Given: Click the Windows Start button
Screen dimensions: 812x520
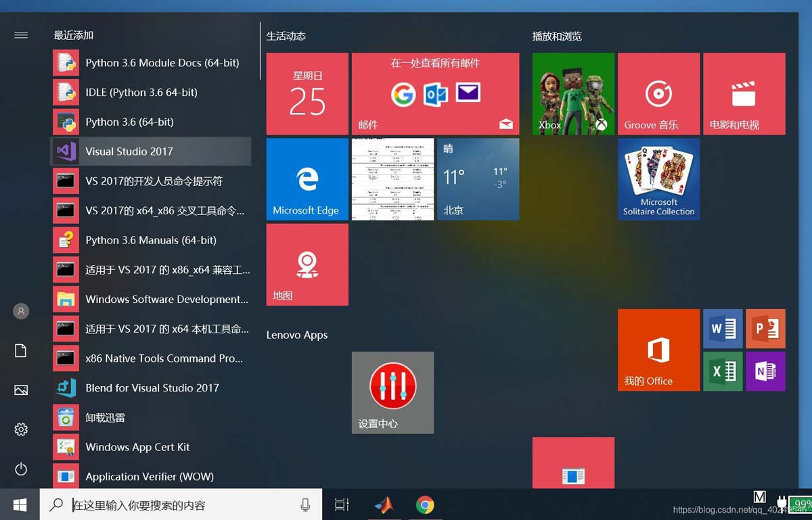Looking at the screenshot, I should (x=20, y=504).
